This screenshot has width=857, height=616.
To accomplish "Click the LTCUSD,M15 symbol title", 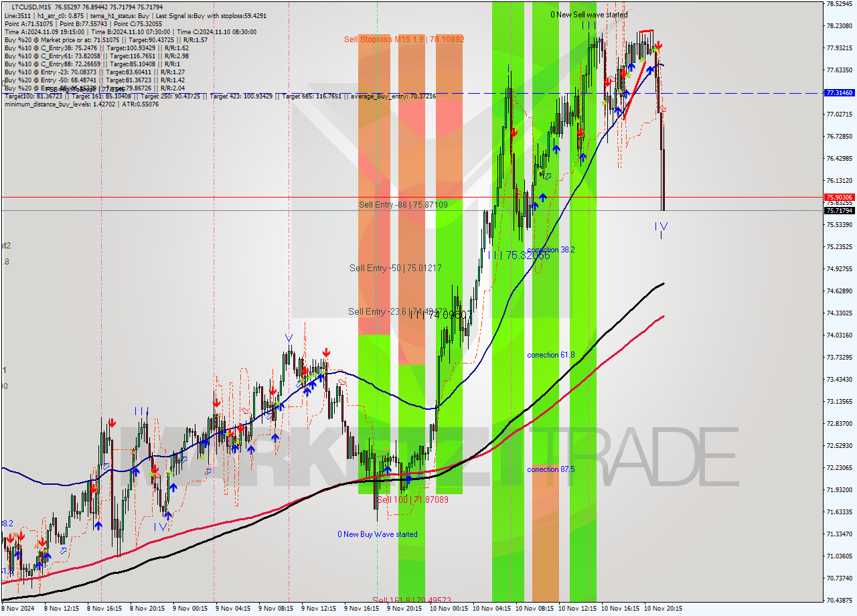I will (31, 7).
